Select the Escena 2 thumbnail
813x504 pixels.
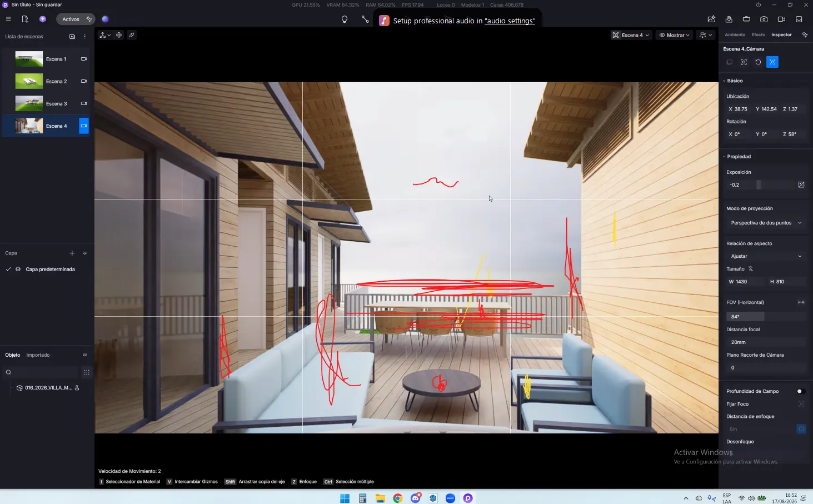click(29, 81)
